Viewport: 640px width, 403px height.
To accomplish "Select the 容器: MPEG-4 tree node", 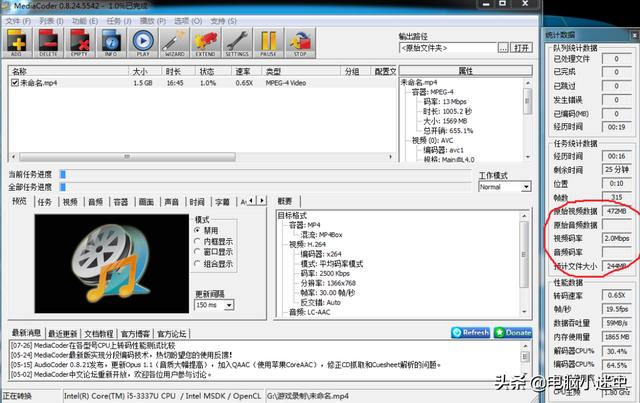I will point(432,92).
